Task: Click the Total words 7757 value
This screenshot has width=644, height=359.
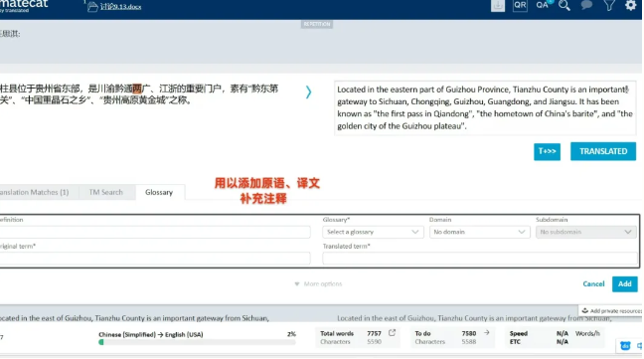Action: [x=374, y=333]
